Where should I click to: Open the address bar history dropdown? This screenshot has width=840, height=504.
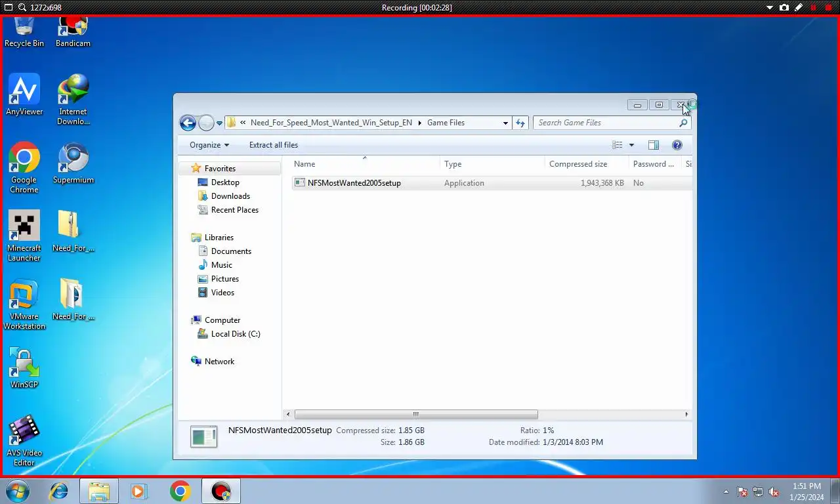point(505,123)
